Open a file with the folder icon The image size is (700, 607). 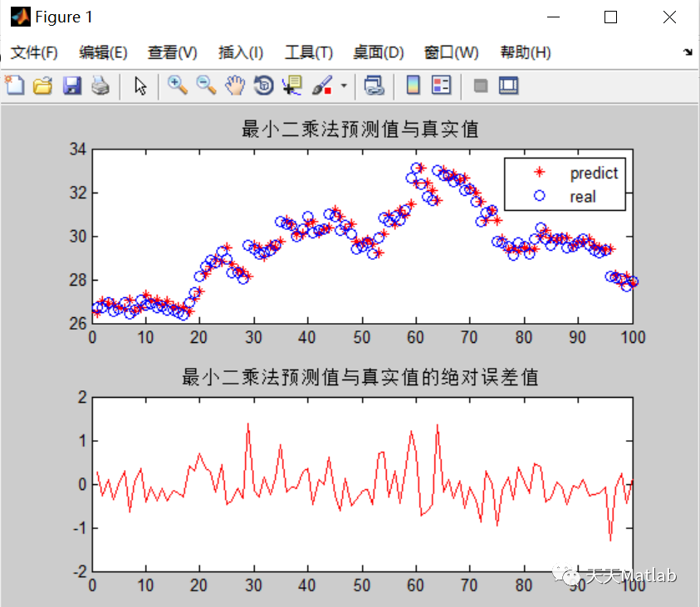[x=43, y=86]
